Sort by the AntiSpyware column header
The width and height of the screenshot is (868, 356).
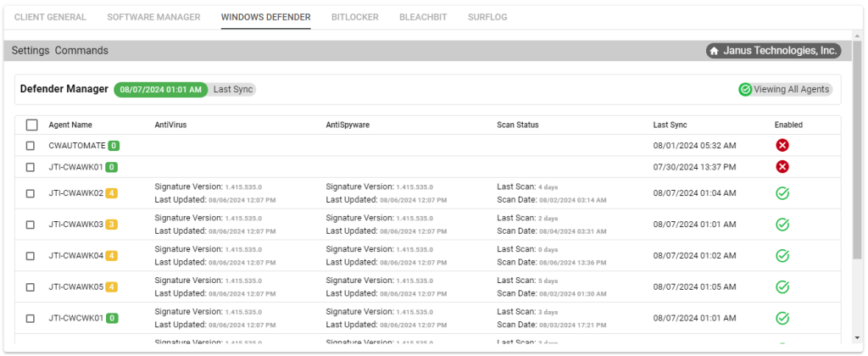coord(348,125)
